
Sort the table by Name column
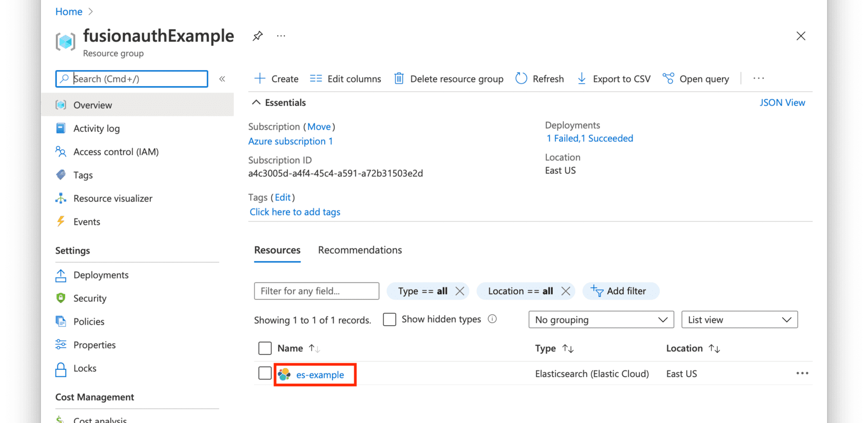coord(299,348)
